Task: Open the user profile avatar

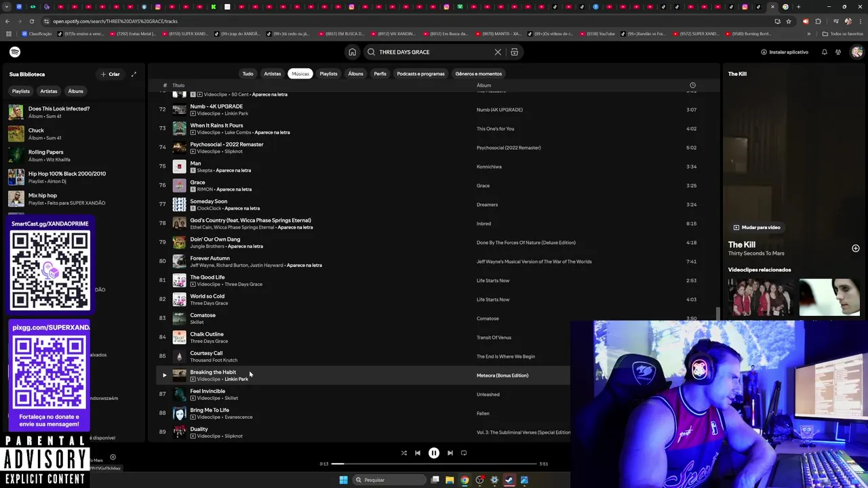Action: click(857, 52)
